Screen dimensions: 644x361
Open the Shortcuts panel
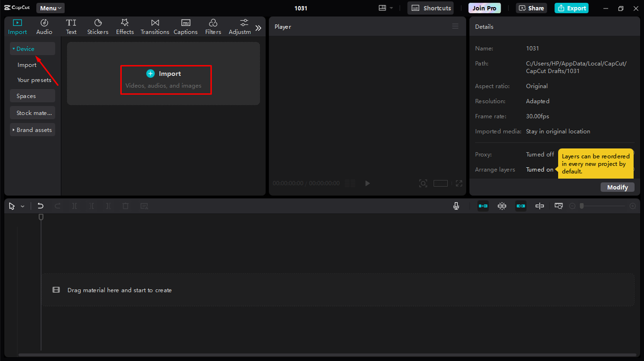pos(430,8)
